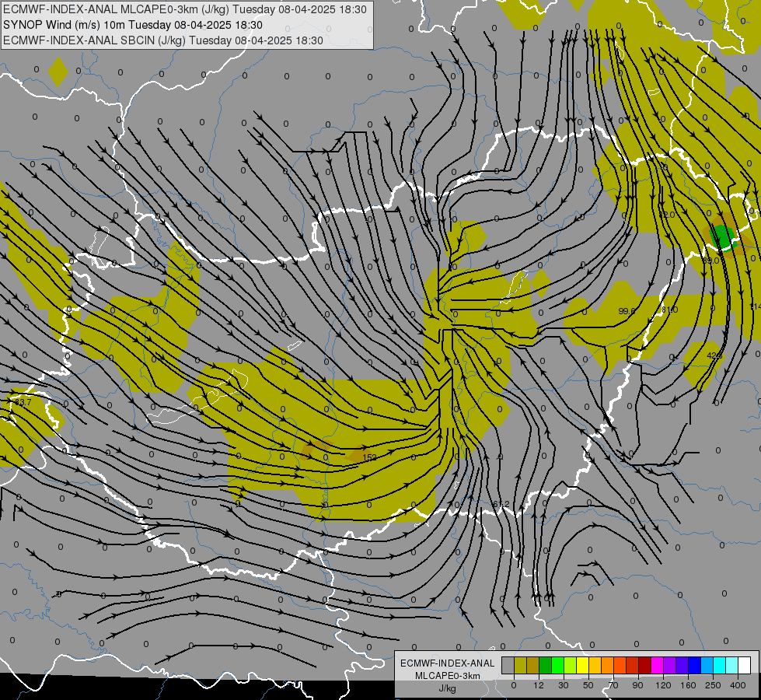Click the pure yellow legend swatch

[x=583, y=665]
